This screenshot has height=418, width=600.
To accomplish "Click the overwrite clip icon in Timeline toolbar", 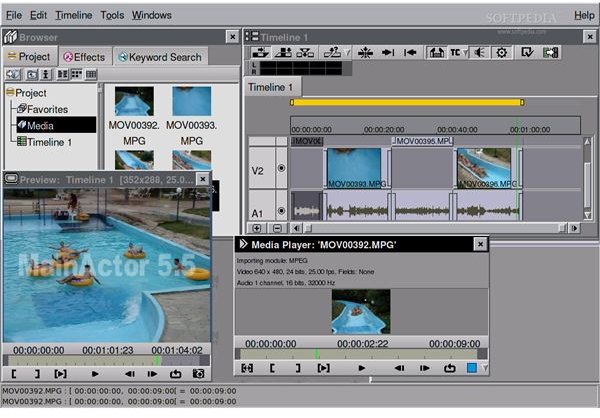I will point(283,52).
